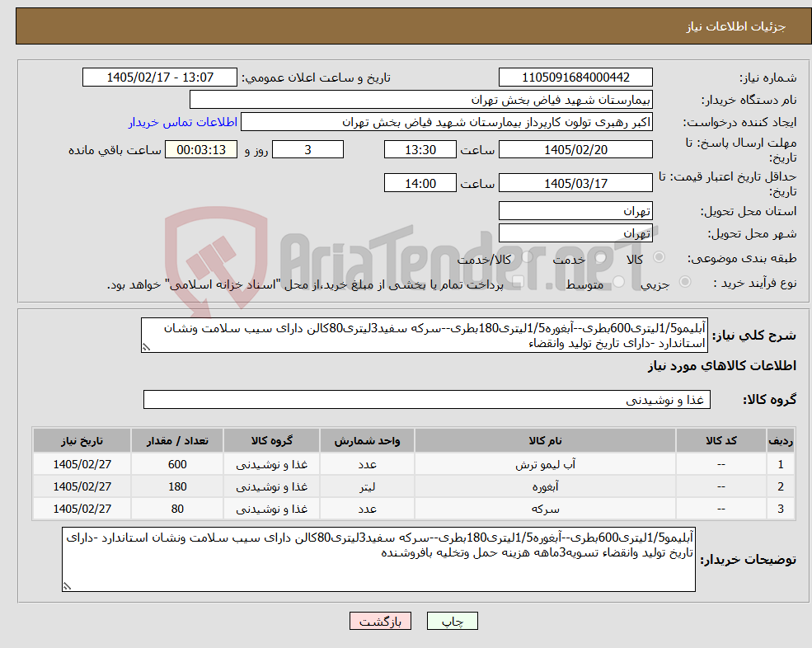812x648 pixels.
Task: Click row number 2 cell
Action: click(x=781, y=487)
